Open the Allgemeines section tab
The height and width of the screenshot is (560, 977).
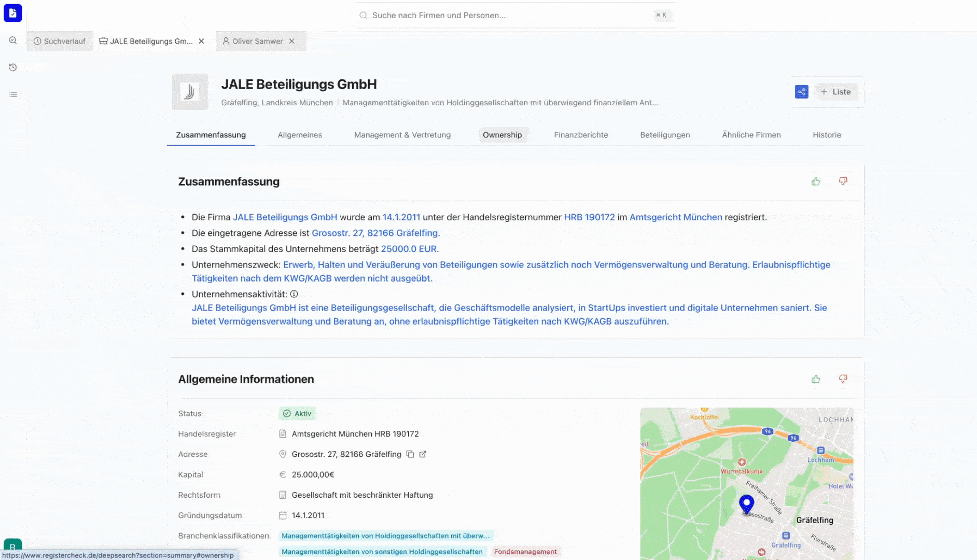tap(300, 135)
